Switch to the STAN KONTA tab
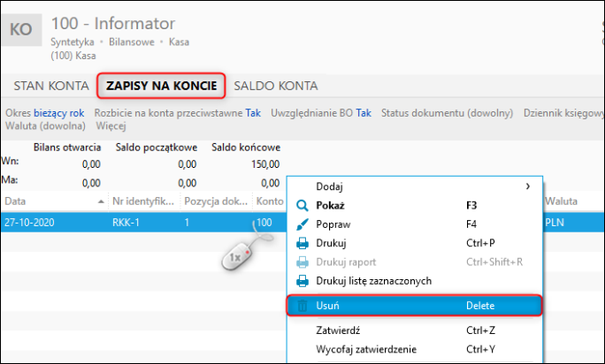This screenshot has height=364, width=605. click(x=51, y=86)
